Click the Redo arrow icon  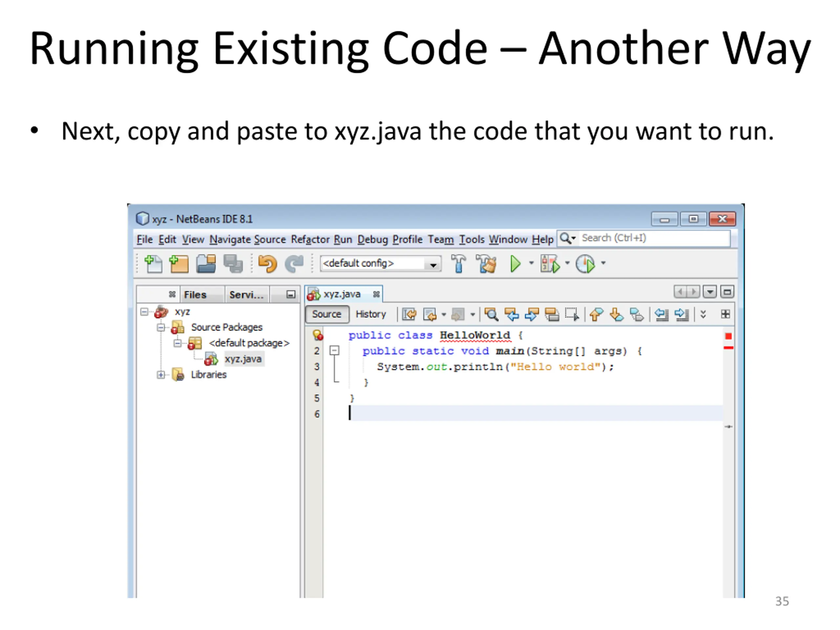click(294, 264)
